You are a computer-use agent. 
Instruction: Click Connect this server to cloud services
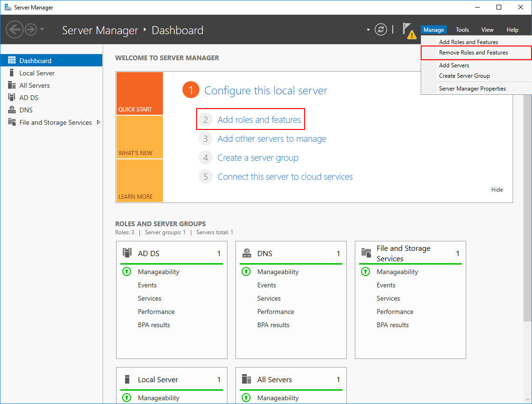point(285,177)
